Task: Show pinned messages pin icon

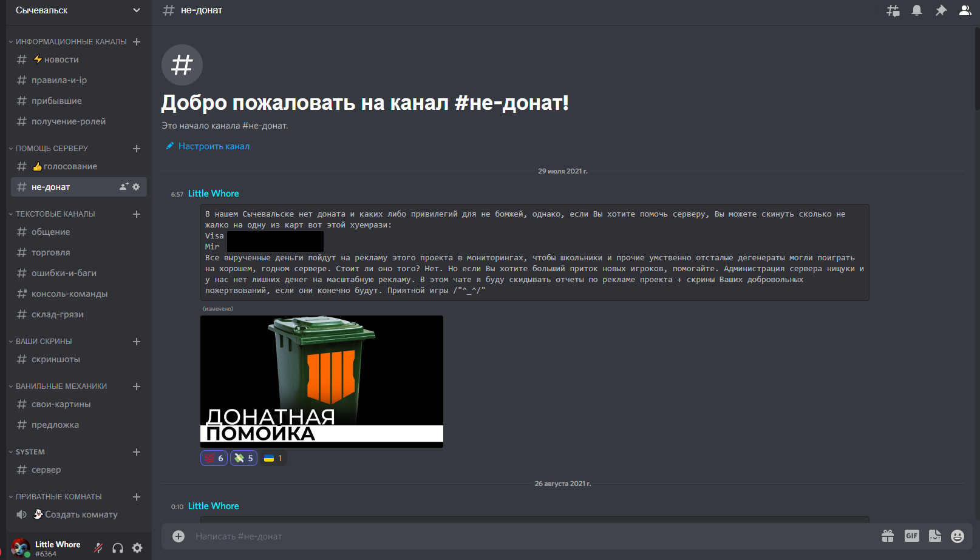Action: (x=941, y=10)
